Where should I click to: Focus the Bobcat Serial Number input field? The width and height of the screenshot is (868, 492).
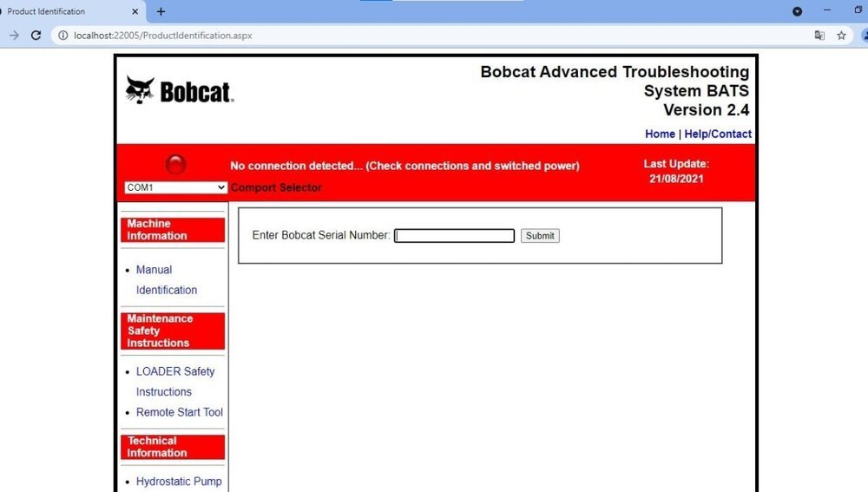coord(454,235)
